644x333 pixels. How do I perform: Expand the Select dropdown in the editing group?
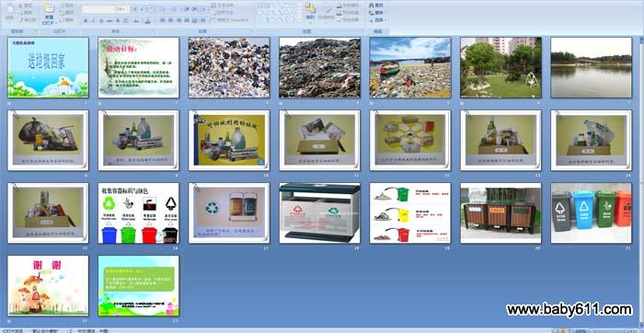tap(377, 19)
